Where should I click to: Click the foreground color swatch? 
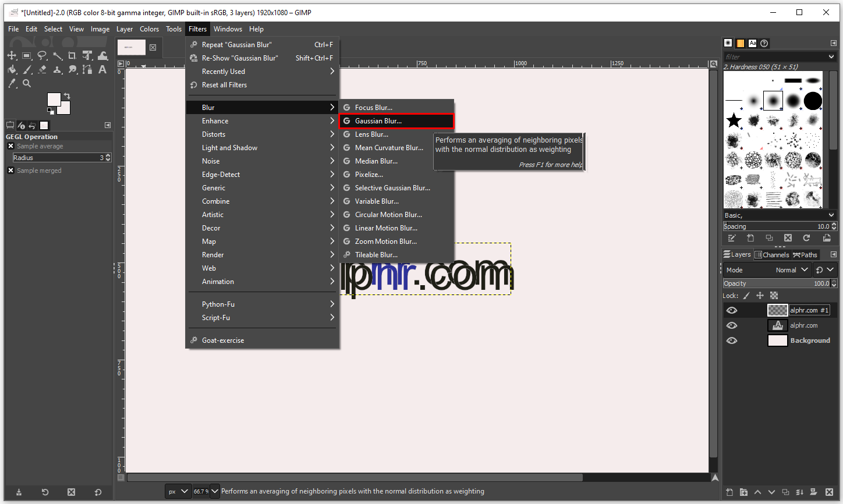tap(54, 99)
